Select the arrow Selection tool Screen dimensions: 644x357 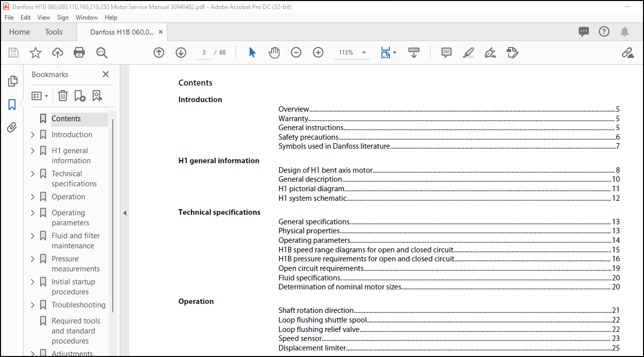[252, 53]
